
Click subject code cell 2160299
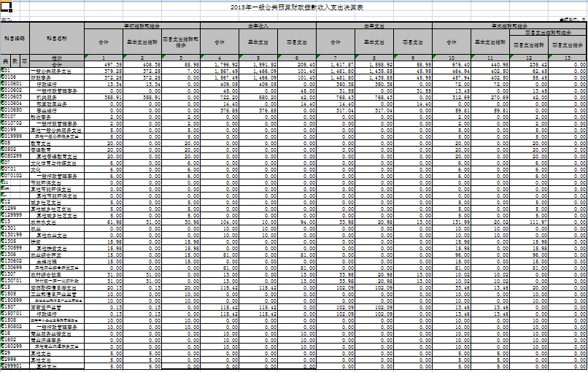(x=15, y=346)
